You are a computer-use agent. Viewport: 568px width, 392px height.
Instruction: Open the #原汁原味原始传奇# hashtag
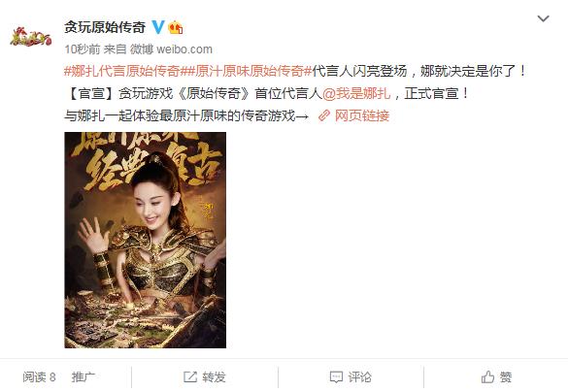tap(246, 71)
